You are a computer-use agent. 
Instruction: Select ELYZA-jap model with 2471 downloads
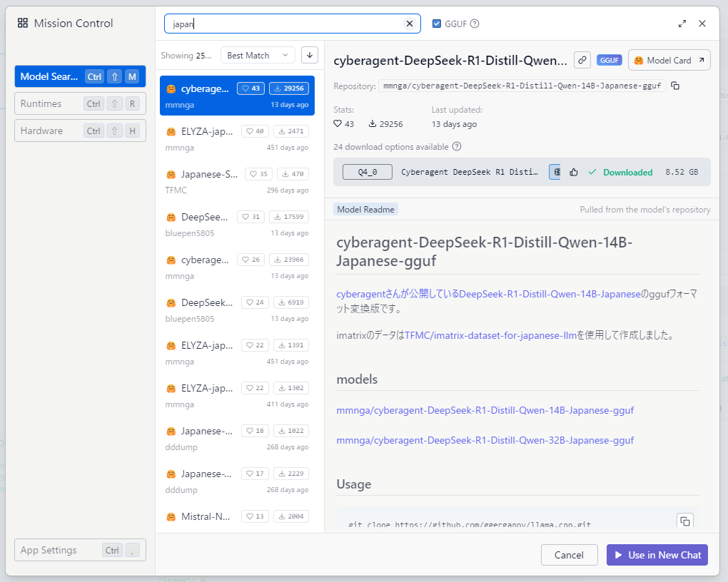click(x=237, y=139)
